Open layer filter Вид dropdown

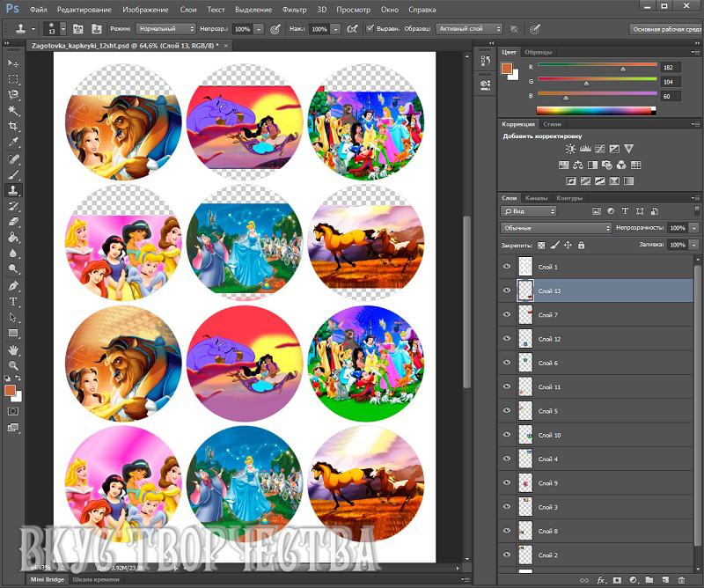[x=529, y=211]
